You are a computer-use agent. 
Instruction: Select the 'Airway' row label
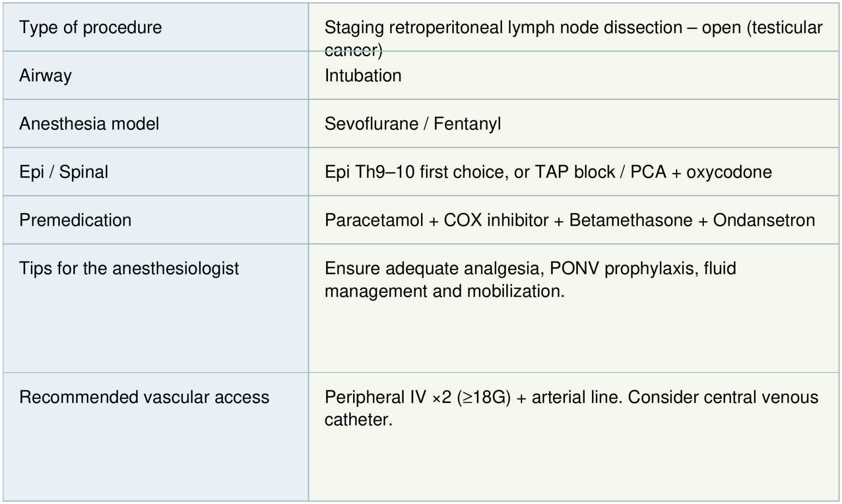click(45, 76)
